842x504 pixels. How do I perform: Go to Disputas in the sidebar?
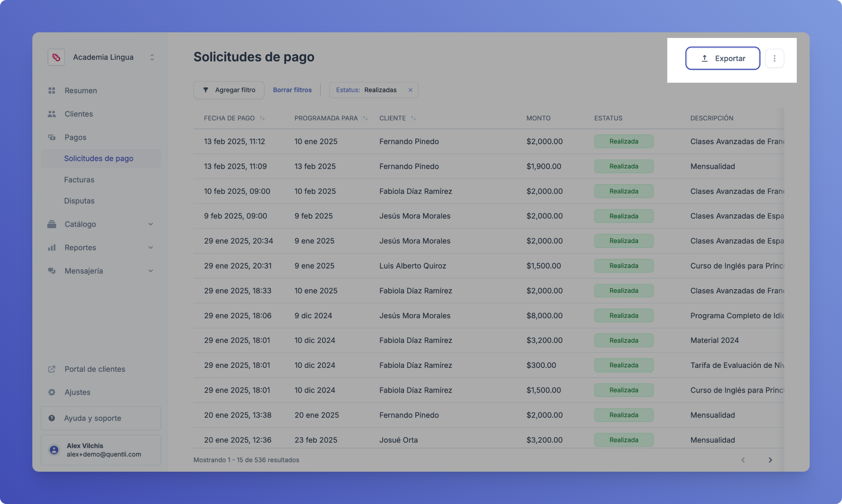point(79,201)
